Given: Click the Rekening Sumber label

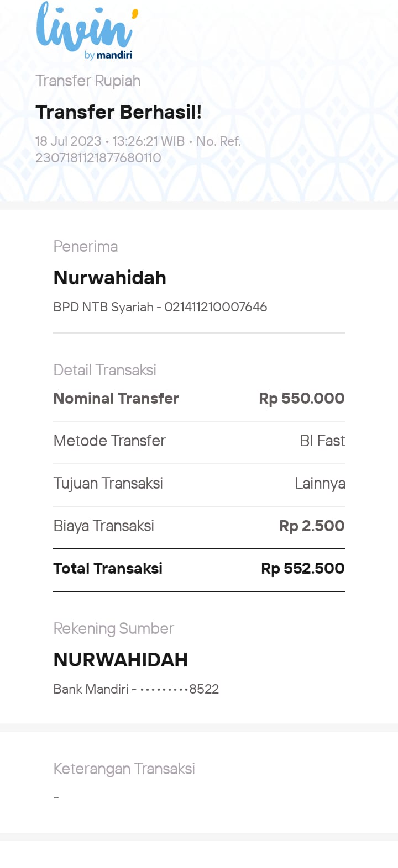Looking at the screenshot, I should [113, 628].
